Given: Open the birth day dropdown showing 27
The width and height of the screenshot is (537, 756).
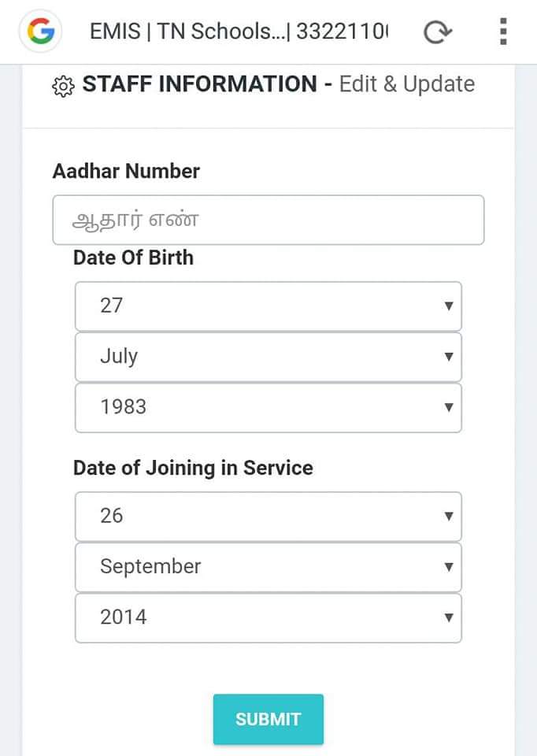Looking at the screenshot, I should tap(268, 306).
